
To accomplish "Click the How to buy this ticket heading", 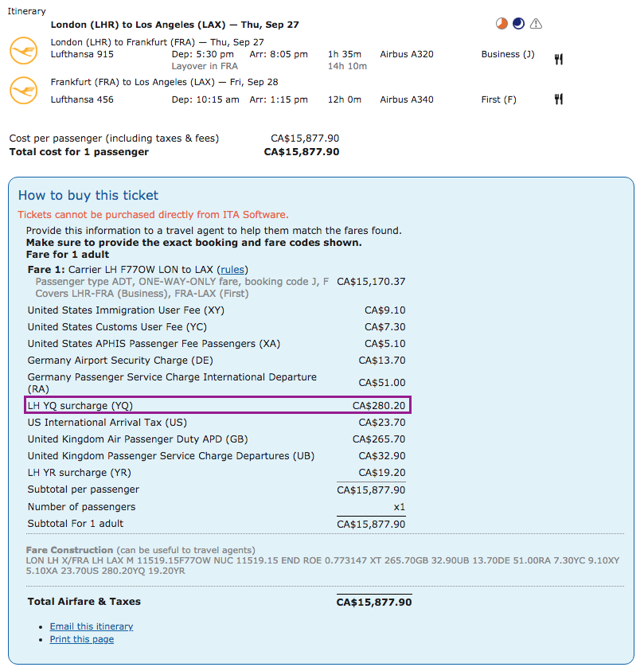I will (88, 195).
